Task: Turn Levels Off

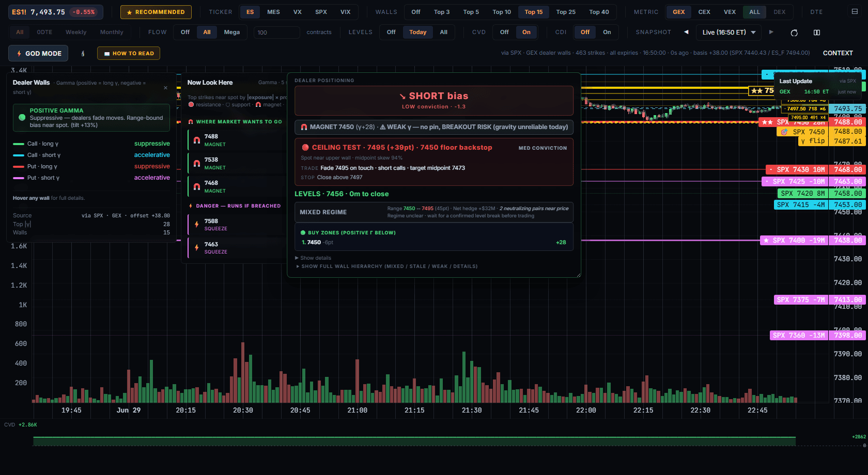Action: tap(391, 32)
